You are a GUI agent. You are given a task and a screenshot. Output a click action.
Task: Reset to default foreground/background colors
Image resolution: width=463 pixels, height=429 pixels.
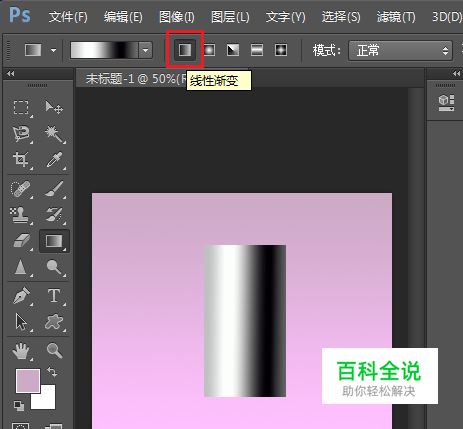(x=19, y=406)
